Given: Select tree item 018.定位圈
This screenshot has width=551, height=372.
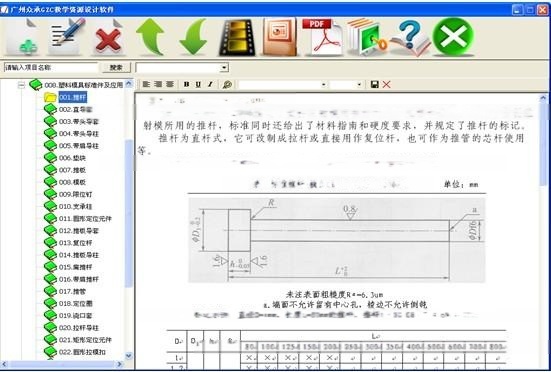Looking at the screenshot, I should click(76, 304).
